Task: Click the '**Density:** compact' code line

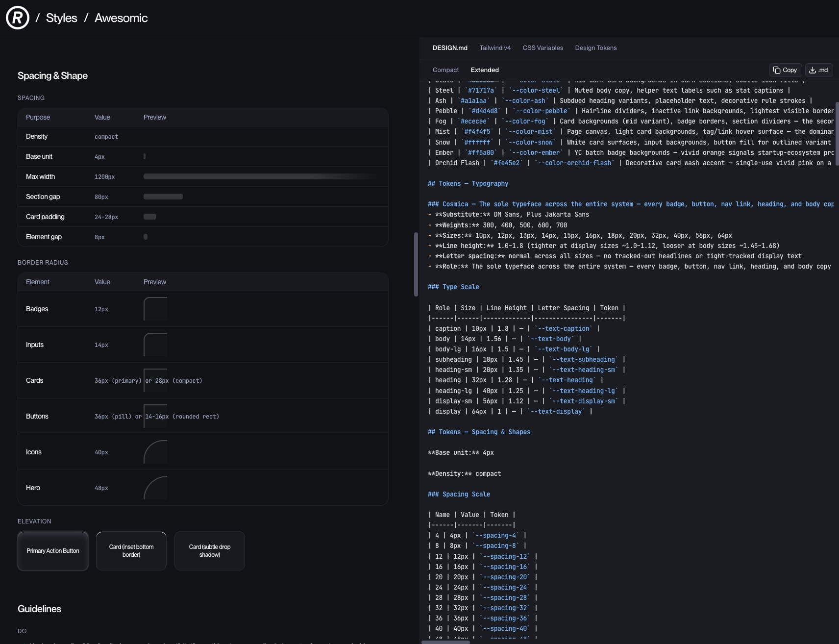Action: pyautogui.click(x=464, y=474)
